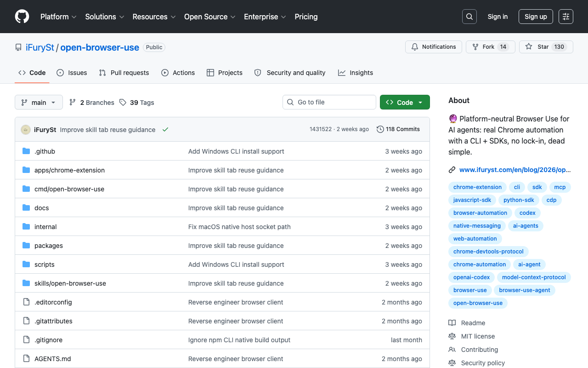Open the green Code dropdown button
Image resolution: width=588 pixels, height=368 pixels.
click(405, 102)
